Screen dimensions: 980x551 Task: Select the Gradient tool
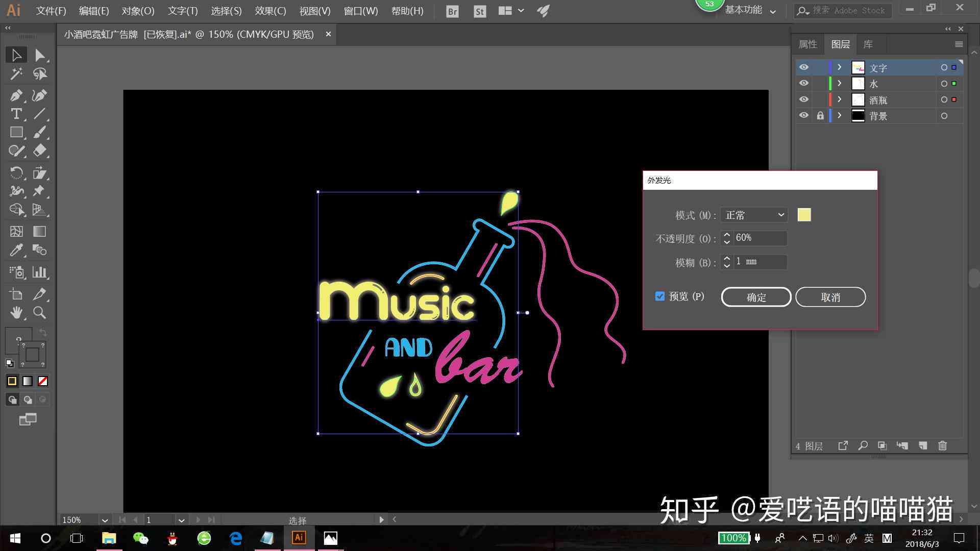40,231
